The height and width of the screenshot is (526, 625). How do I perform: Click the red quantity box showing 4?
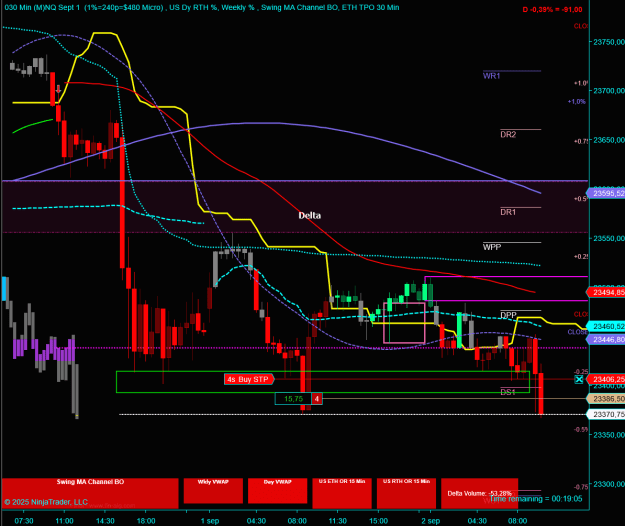click(317, 398)
